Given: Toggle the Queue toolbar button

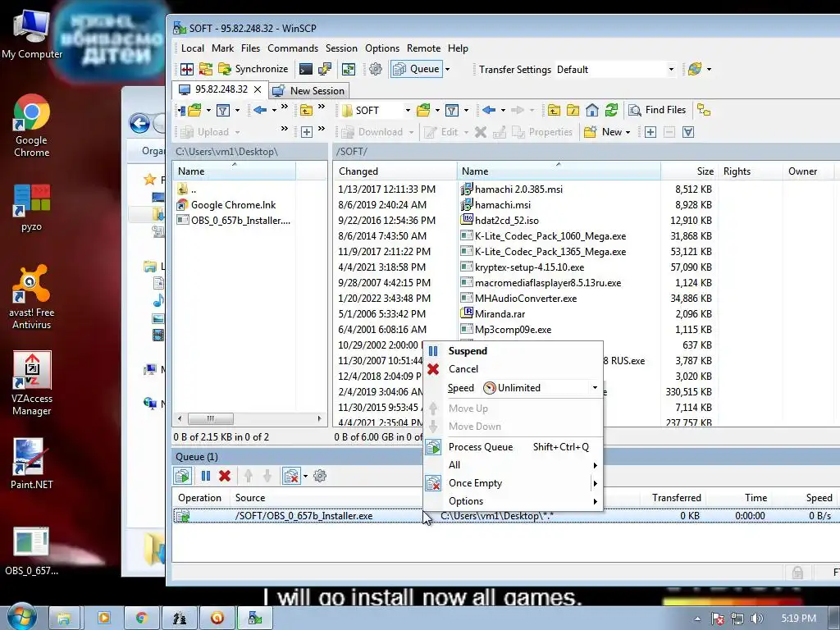Looking at the screenshot, I should click(x=416, y=69).
